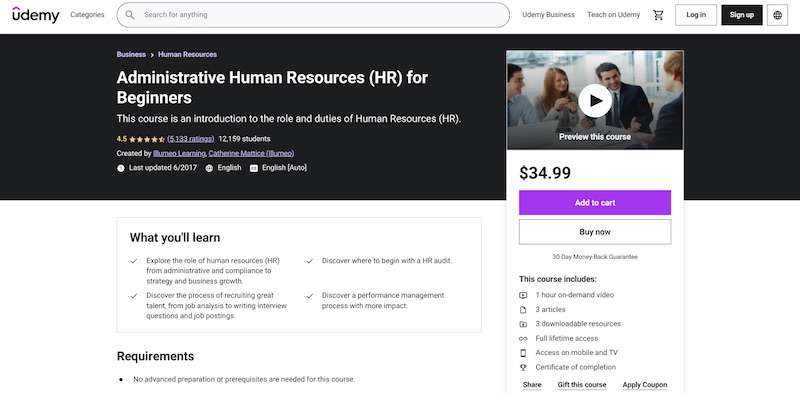Open the shopping cart icon
800x393 pixels.
[658, 15]
